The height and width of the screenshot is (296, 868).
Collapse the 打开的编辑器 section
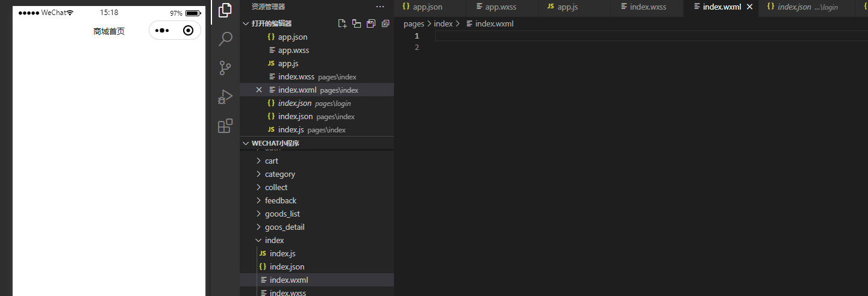coord(316,23)
